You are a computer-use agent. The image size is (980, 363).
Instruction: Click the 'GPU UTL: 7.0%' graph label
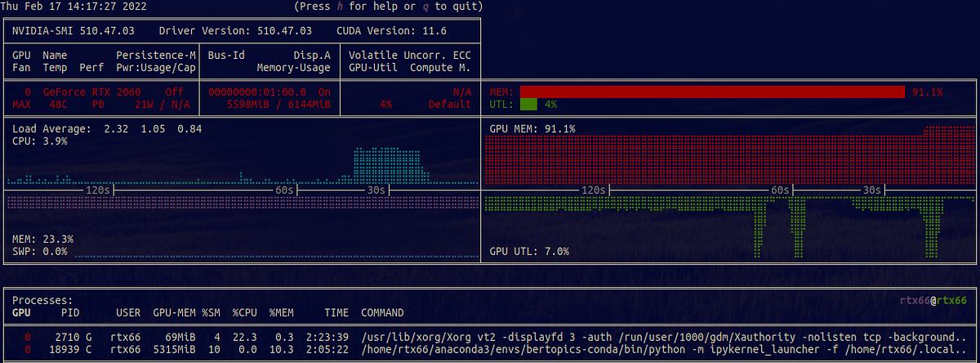pyautogui.click(x=529, y=252)
